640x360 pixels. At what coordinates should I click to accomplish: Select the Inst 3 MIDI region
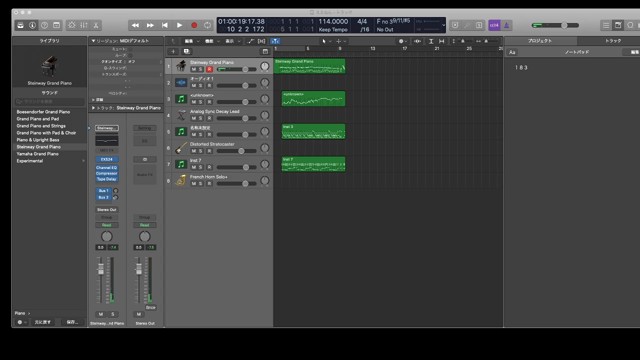click(313, 131)
